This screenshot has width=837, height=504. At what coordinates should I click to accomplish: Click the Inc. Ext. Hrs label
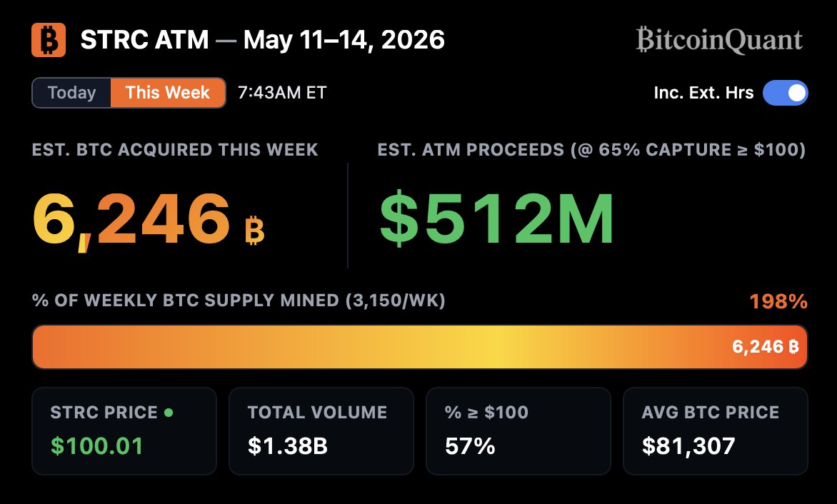(x=703, y=93)
